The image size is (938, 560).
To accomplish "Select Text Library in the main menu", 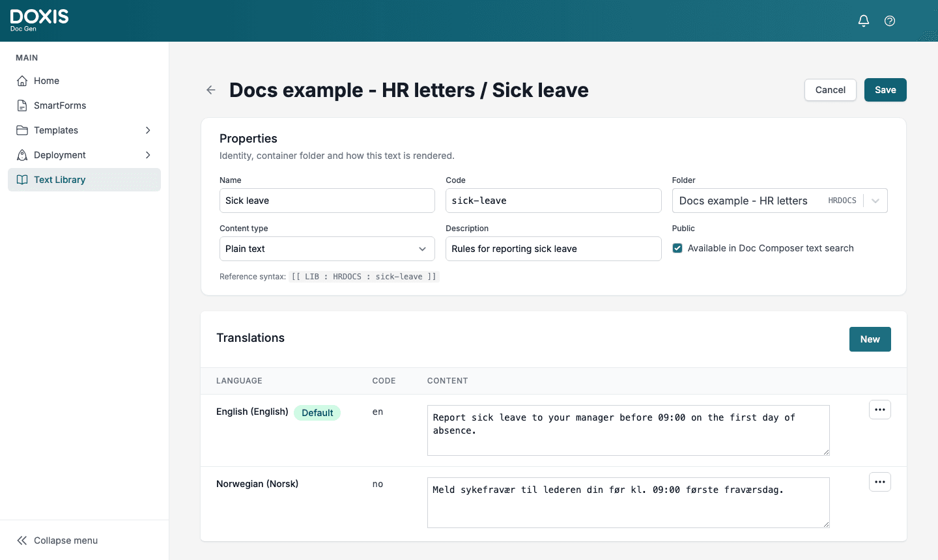I will [84, 180].
